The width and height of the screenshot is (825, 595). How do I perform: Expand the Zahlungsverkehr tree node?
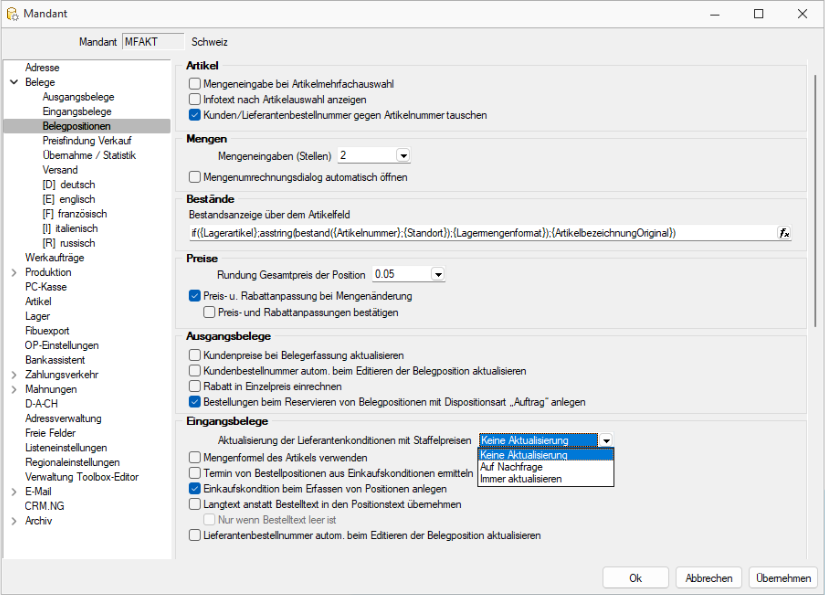coord(13,375)
